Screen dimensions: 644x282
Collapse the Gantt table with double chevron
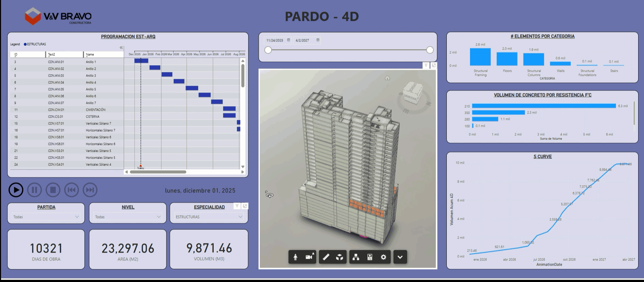pyautogui.click(x=121, y=48)
